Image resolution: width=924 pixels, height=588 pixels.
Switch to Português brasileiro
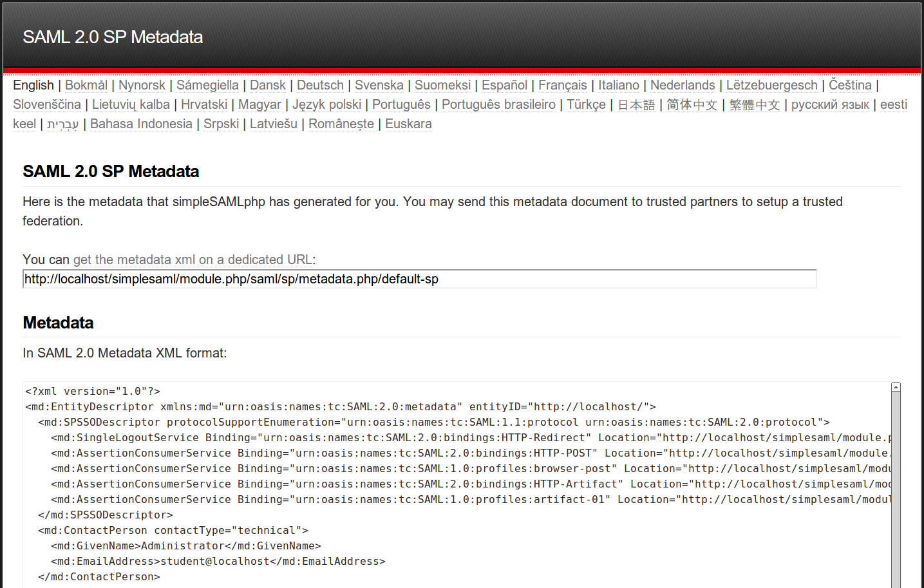point(498,104)
